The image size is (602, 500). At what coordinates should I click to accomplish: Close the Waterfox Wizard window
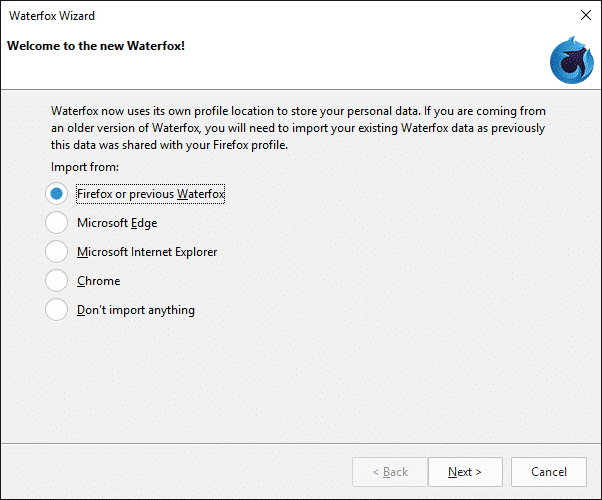pos(585,16)
